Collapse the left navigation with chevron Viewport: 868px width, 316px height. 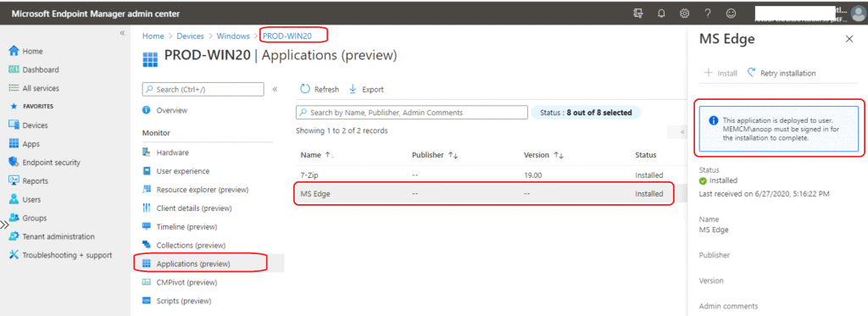tap(122, 33)
